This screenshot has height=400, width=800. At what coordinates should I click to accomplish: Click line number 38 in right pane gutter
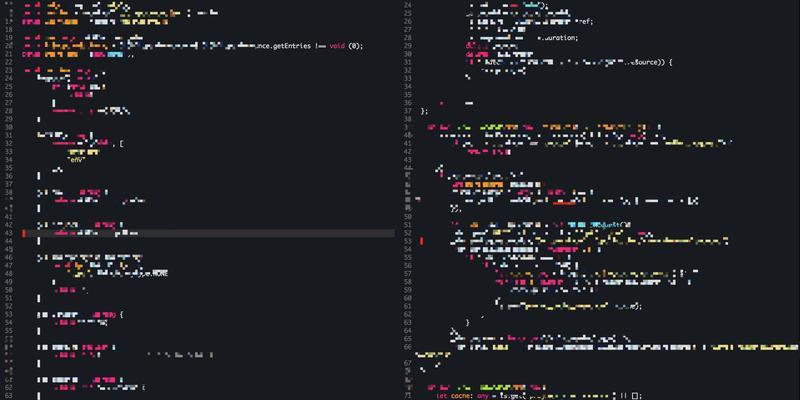(x=408, y=119)
